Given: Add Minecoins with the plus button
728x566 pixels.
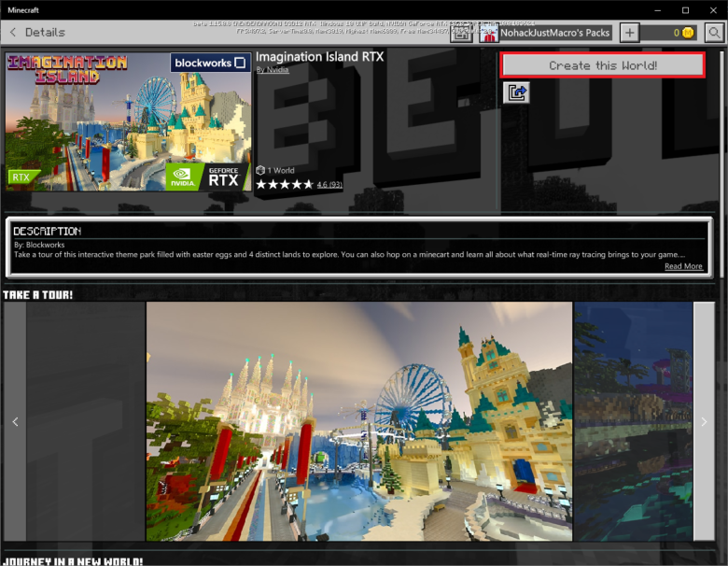Looking at the screenshot, I should coord(629,33).
